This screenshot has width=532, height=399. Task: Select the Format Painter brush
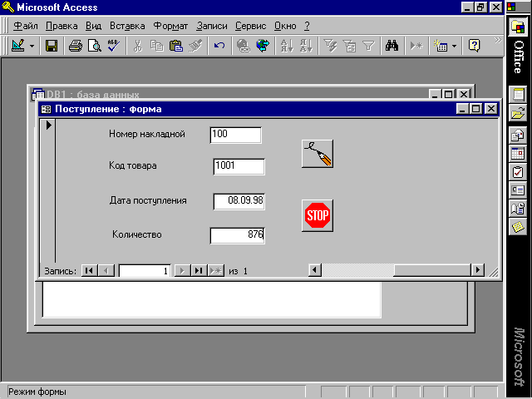tap(195, 46)
